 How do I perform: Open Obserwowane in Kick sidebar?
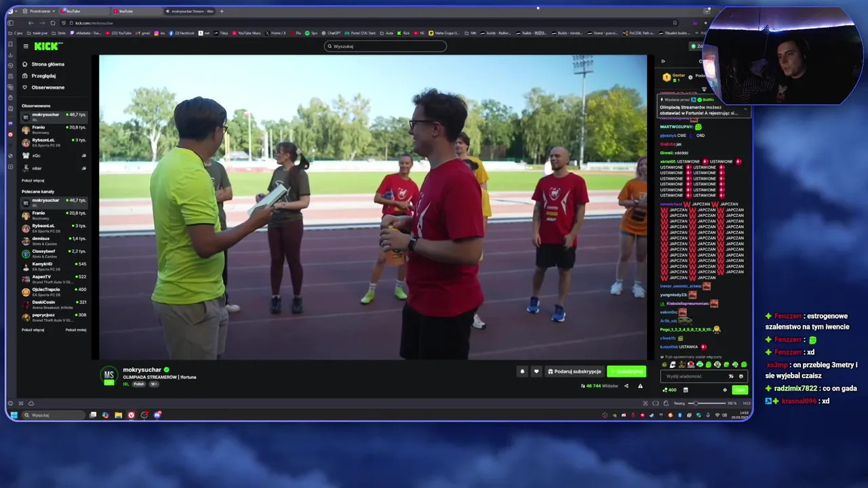pos(43,87)
